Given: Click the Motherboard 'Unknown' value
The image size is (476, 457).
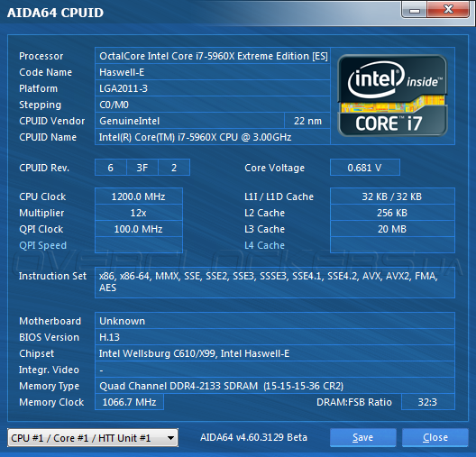Looking at the screenshot, I should tap(275, 321).
